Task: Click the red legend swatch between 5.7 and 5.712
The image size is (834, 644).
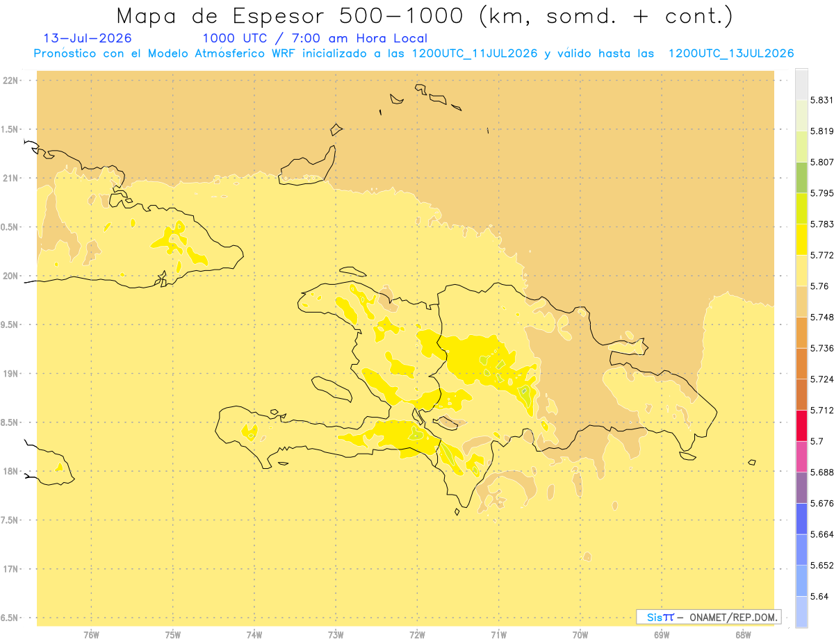Action: tap(801, 425)
